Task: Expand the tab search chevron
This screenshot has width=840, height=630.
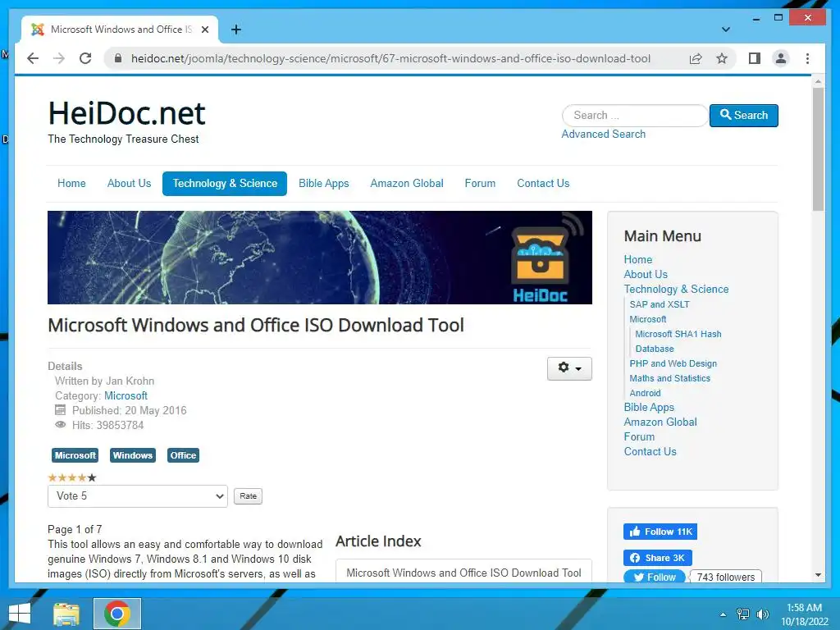Action: (725, 30)
